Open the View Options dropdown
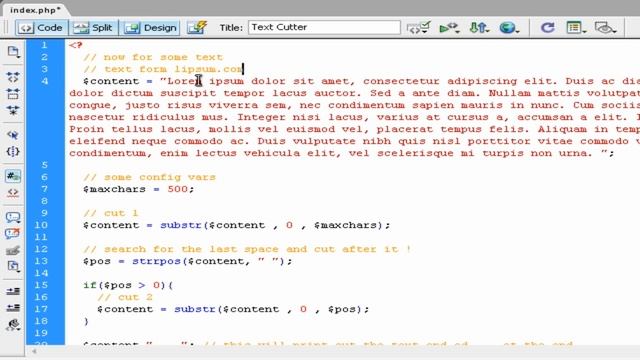 pos(576,28)
